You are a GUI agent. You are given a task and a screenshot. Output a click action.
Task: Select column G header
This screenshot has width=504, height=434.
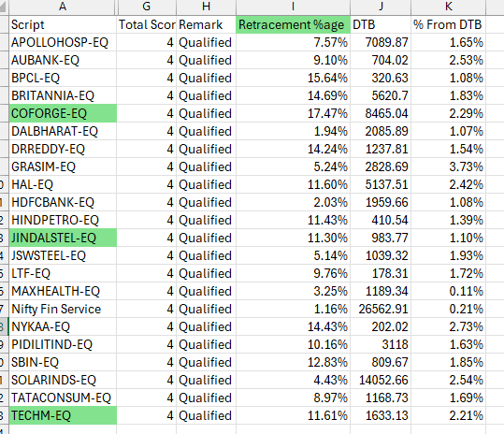(x=147, y=7)
